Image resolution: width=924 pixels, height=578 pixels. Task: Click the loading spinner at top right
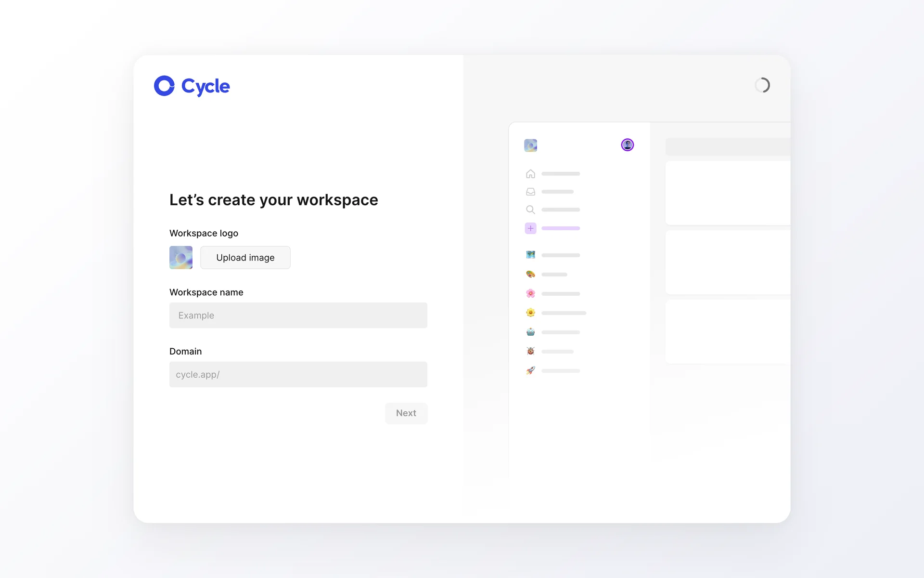click(x=762, y=85)
